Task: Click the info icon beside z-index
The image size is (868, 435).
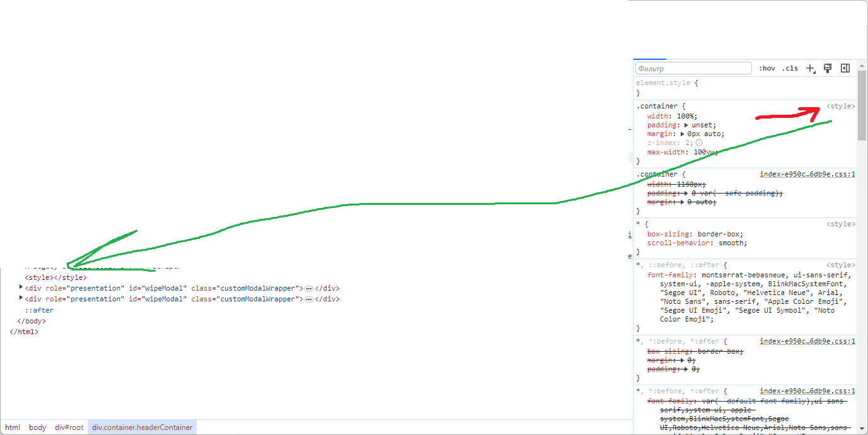Action: point(699,143)
